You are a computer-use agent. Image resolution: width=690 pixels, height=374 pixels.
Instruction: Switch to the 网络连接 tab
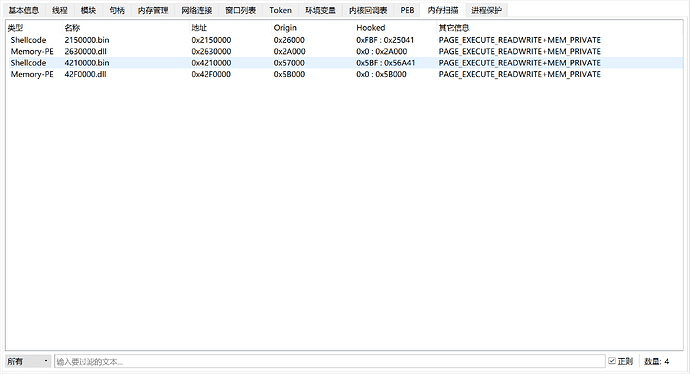coord(197,10)
